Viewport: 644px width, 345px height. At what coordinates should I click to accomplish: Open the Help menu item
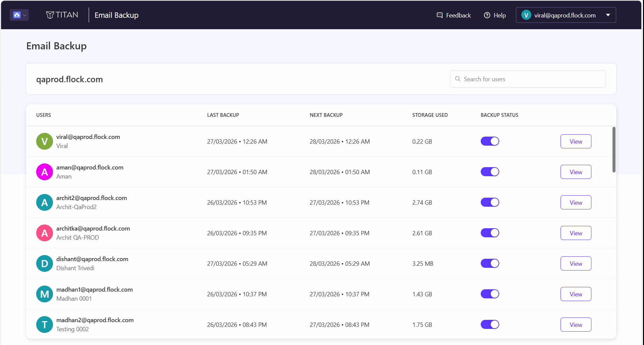495,15
